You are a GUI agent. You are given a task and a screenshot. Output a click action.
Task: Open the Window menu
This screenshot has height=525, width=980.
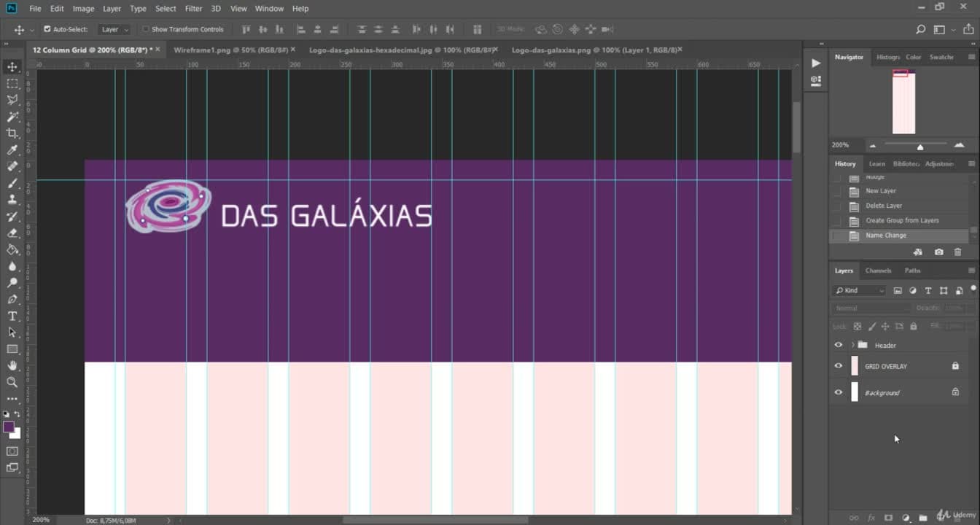coord(269,9)
